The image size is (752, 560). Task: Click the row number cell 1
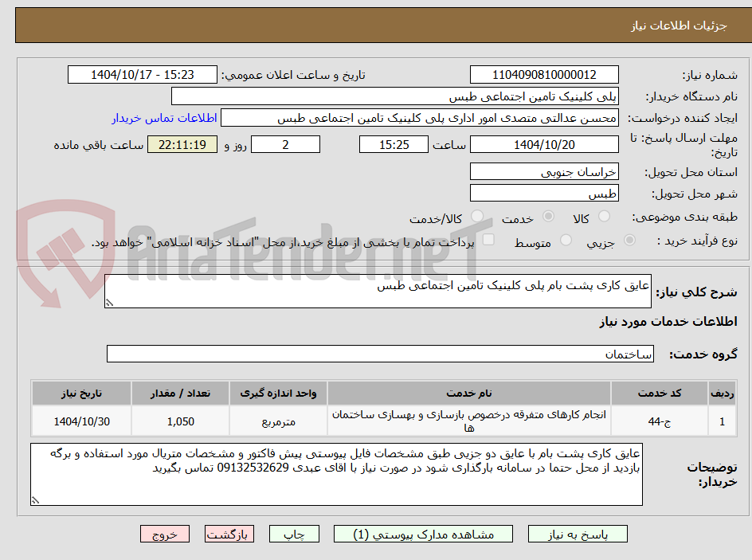click(723, 421)
